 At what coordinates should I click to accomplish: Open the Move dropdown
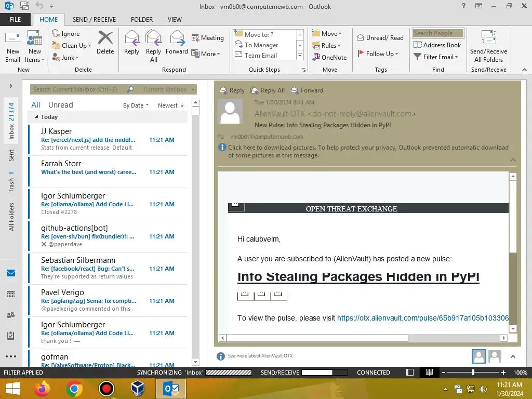click(x=326, y=34)
